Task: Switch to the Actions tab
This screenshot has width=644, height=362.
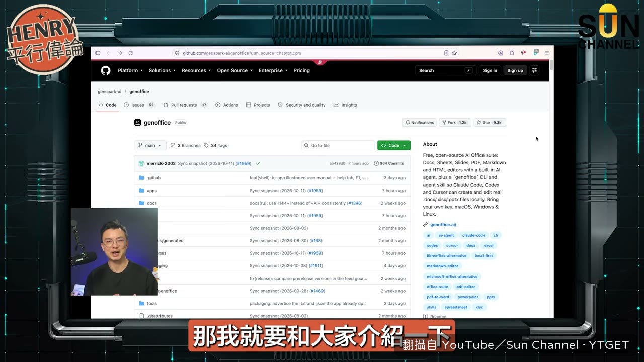Action: (x=227, y=105)
